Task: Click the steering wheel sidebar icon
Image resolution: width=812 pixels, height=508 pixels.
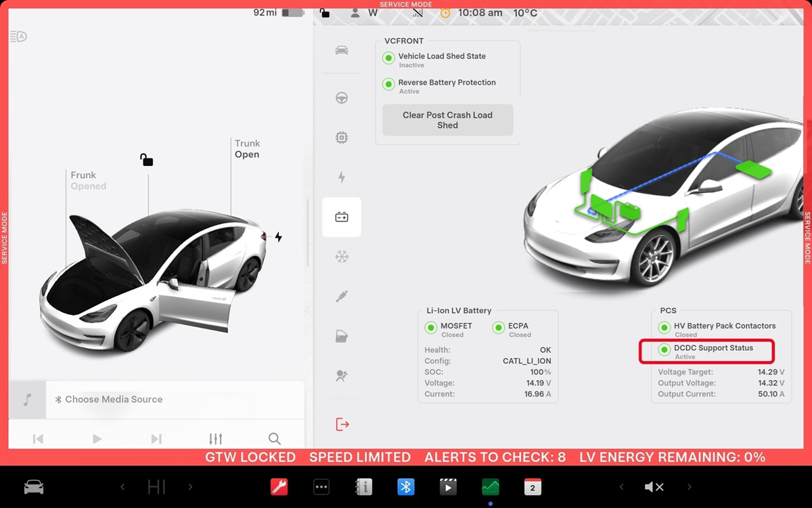Action: coord(342,98)
